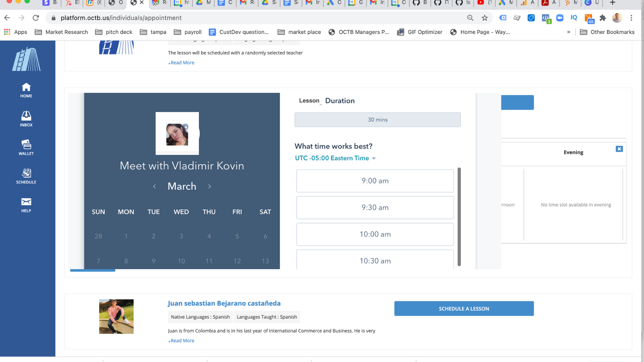Screen dimensions: 644x362
Task: Click the browser reload icon
Action: point(36,18)
